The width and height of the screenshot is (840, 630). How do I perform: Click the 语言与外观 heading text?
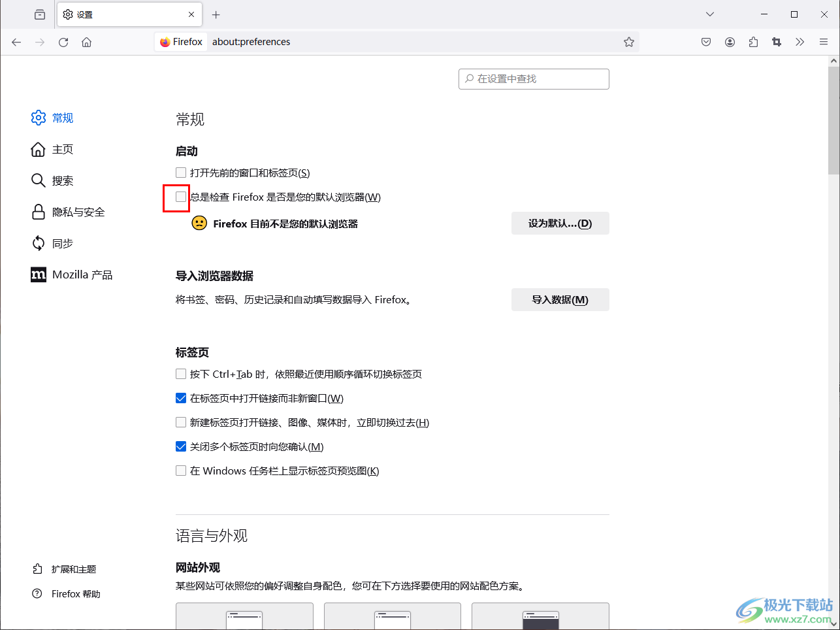click(212, 536)
